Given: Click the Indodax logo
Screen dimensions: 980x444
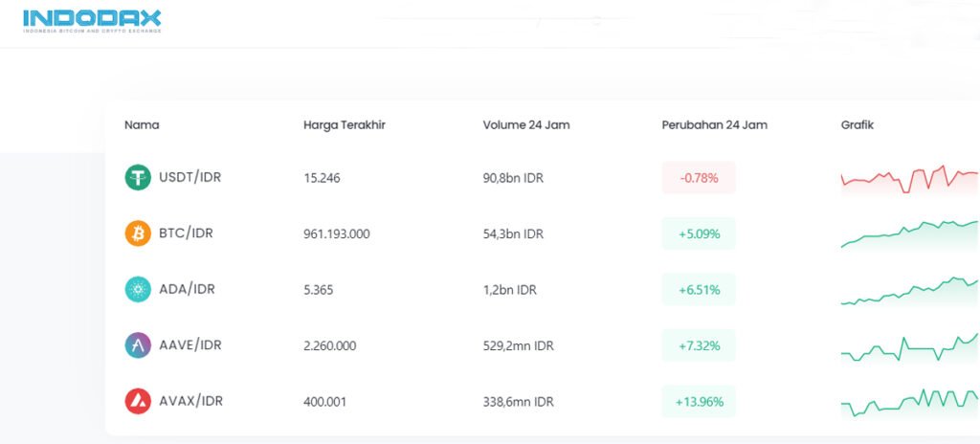Looking at the screenshot, I should (x=92, y=21).
